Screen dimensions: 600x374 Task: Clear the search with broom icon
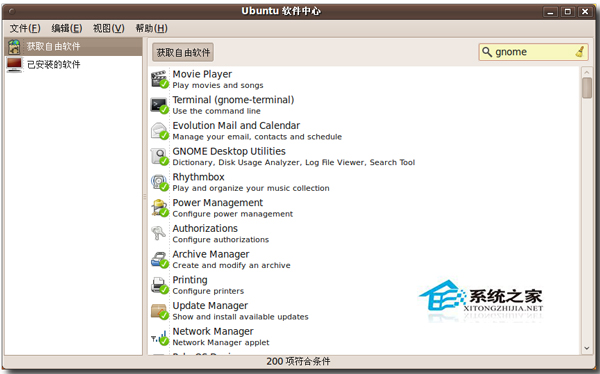pyautogui.click(x=580, y=52)
